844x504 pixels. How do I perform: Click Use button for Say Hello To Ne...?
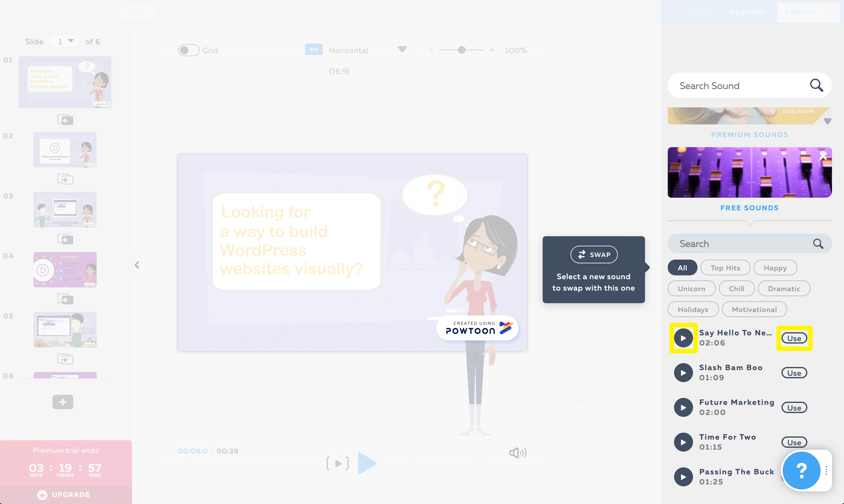[793, 338]
